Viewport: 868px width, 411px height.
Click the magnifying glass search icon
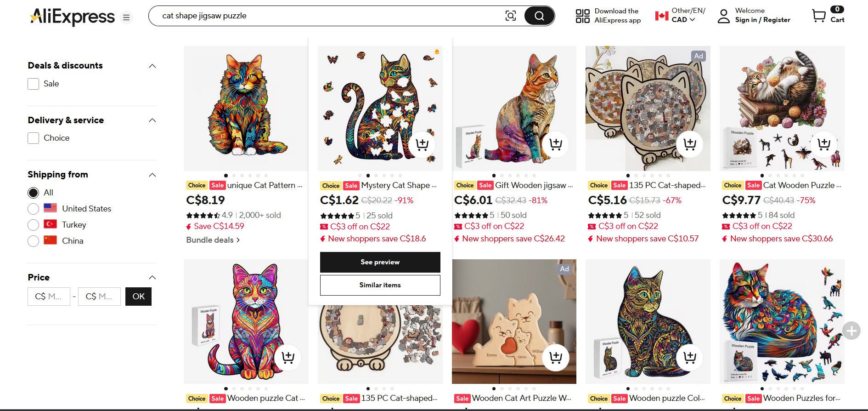[539, 15]
